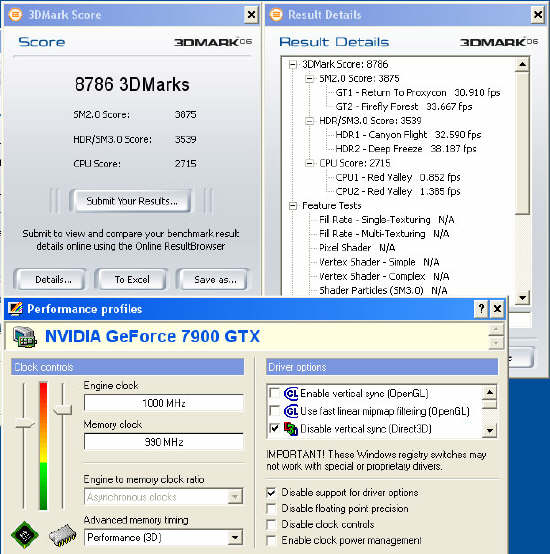Click the Direct3D icon beside Disable vertical sync
Image resolution: width=550 pixels, height=554 pixels.
click(291, 429)
